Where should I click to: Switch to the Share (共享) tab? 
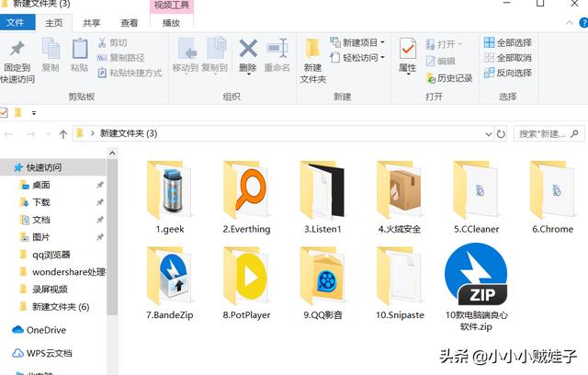(x=91, y=23)
